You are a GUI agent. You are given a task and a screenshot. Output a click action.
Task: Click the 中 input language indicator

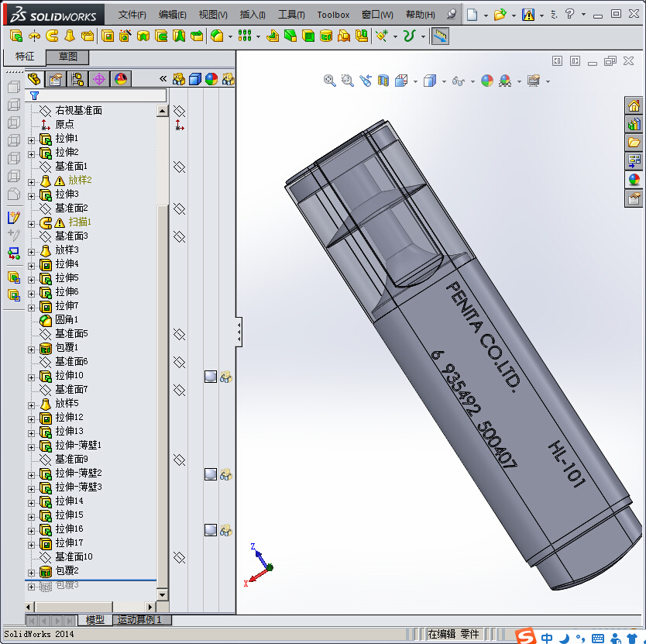click(547, 637)
